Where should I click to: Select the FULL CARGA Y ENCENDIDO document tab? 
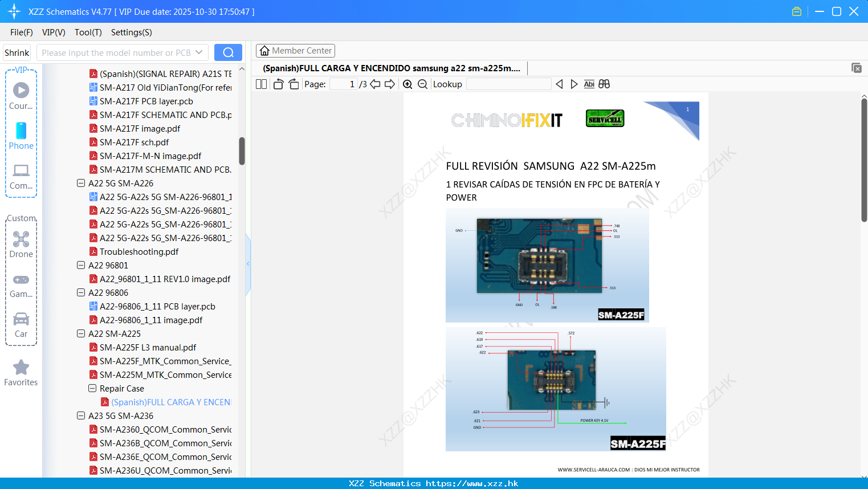(x=392, y=68)
